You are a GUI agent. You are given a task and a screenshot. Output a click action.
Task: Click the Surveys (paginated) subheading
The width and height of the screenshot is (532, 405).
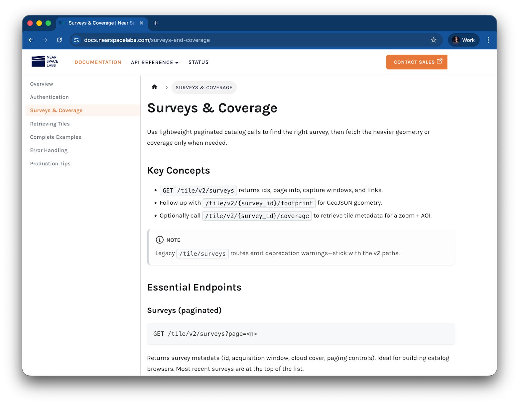pyautogui.click(x=184, y=310)
